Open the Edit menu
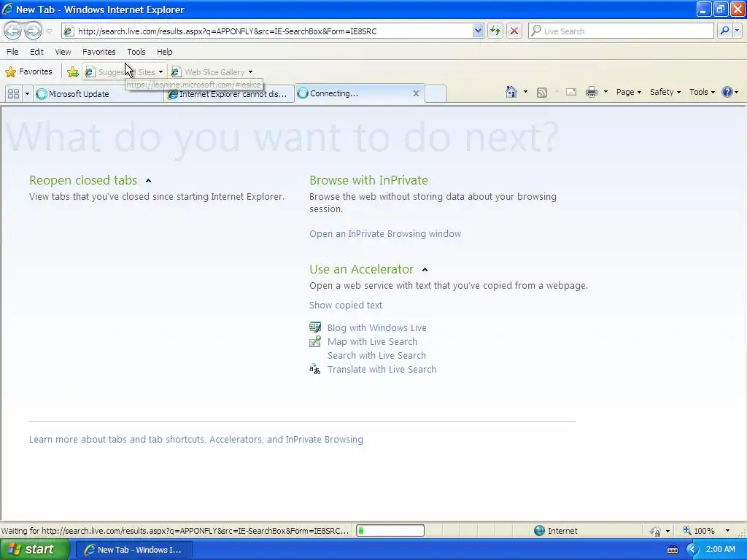The width and height of the screenshot is (747, 560). pos(36,52)
